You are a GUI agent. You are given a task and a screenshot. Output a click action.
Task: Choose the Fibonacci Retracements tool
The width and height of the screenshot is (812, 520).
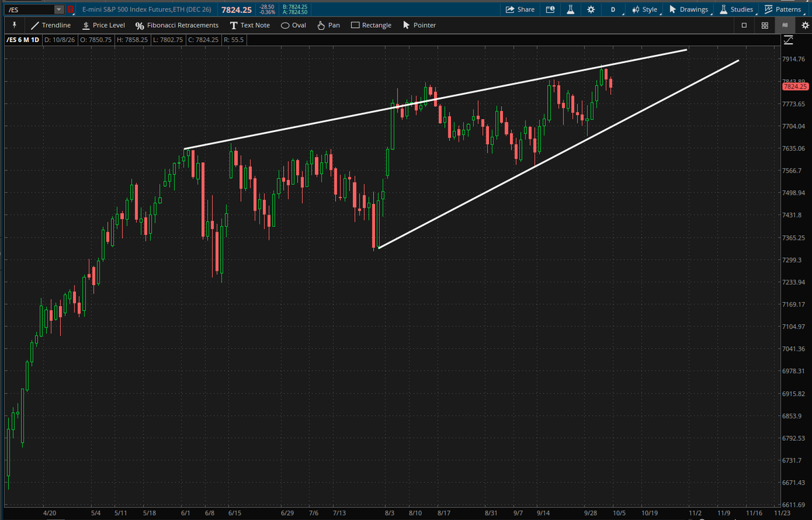(177, 25)
